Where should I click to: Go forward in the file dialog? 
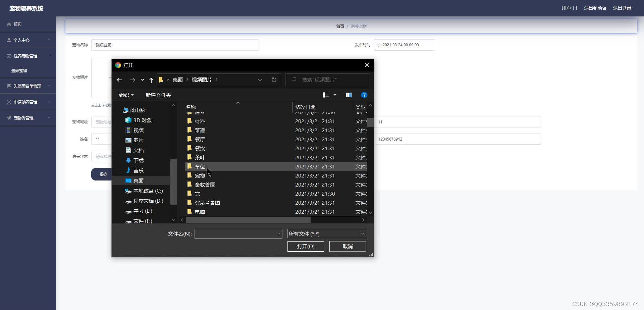[x=132, y=80]
